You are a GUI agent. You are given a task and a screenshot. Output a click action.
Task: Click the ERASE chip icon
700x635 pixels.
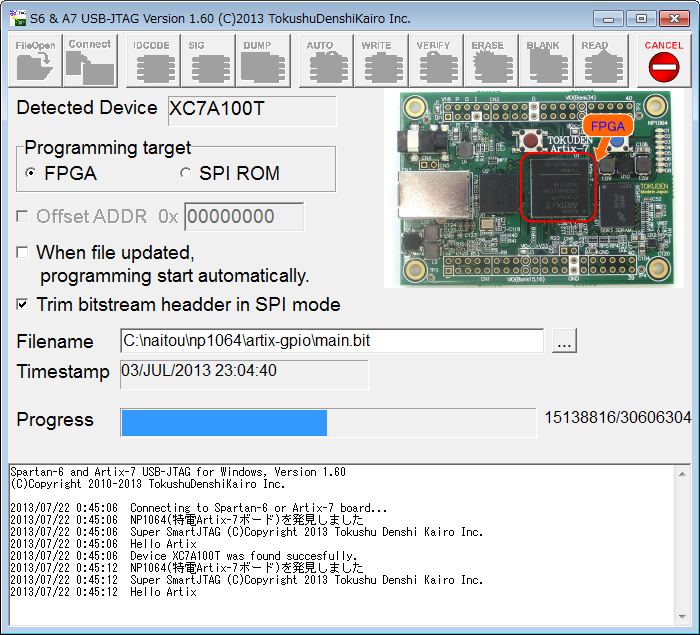489,61
